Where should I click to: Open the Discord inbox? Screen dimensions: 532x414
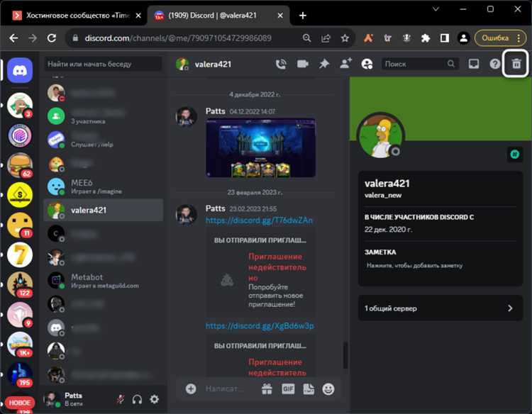click(x=474, y=64)
